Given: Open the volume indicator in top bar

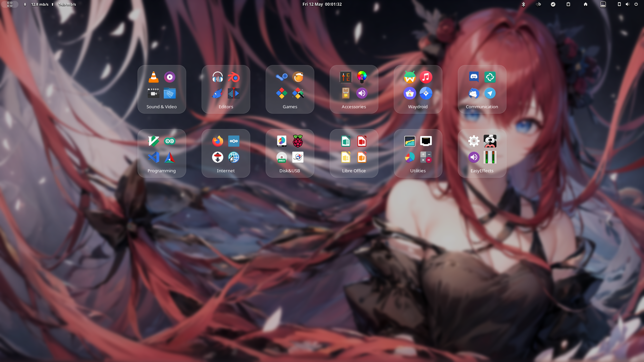Looking at the screenshot, I should point(628,4).
